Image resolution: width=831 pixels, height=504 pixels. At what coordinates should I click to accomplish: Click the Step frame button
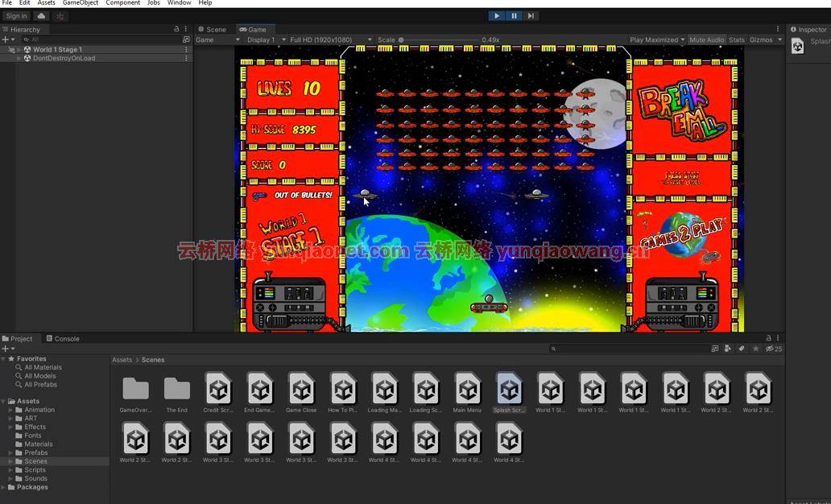pyautogui.click(x=531, y=16)
